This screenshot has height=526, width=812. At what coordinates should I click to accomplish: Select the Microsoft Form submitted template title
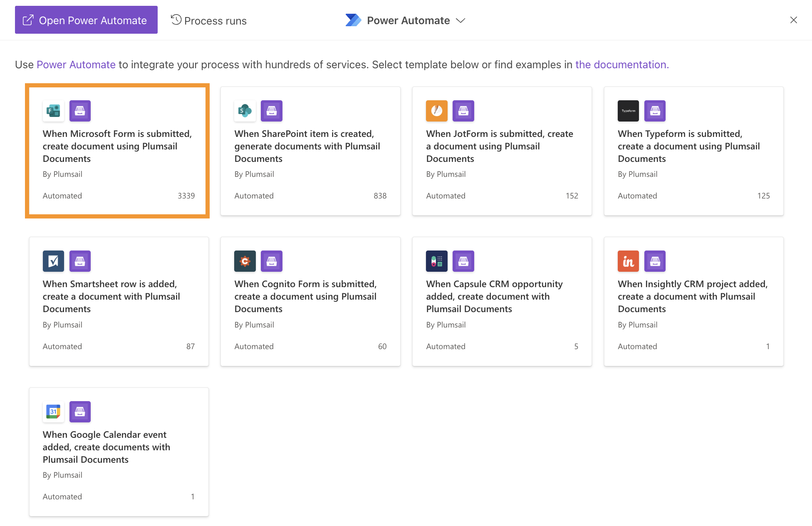click(117, 146)
